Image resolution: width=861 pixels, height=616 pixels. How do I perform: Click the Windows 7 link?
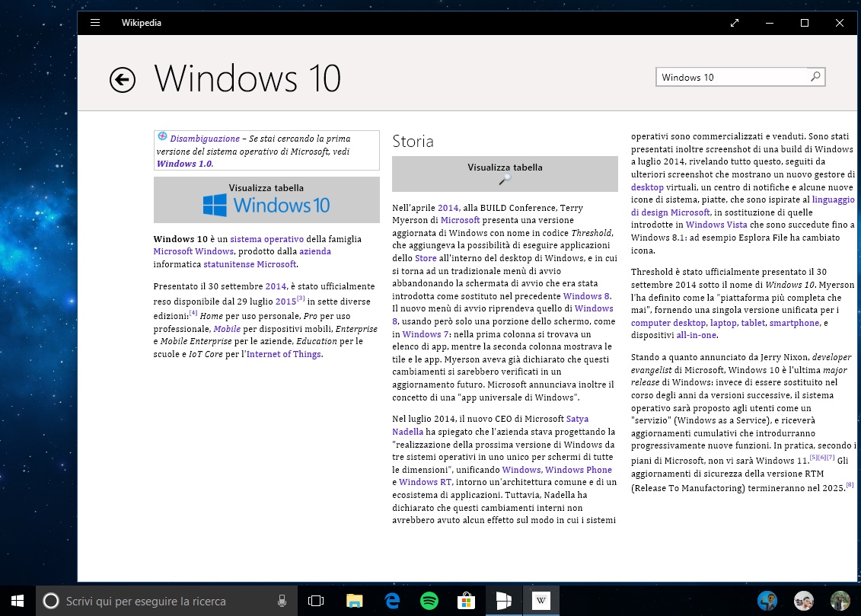[x=426, y=334]
